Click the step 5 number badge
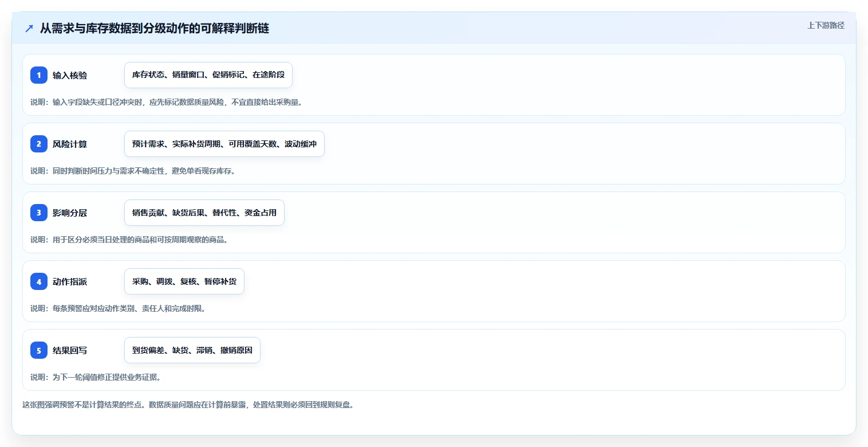Screen dimensions: 868x447 (39, 350)
